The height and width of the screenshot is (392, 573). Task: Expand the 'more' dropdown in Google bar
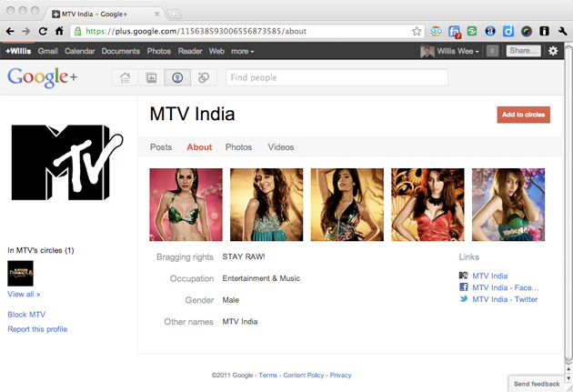tap(242, 51)
